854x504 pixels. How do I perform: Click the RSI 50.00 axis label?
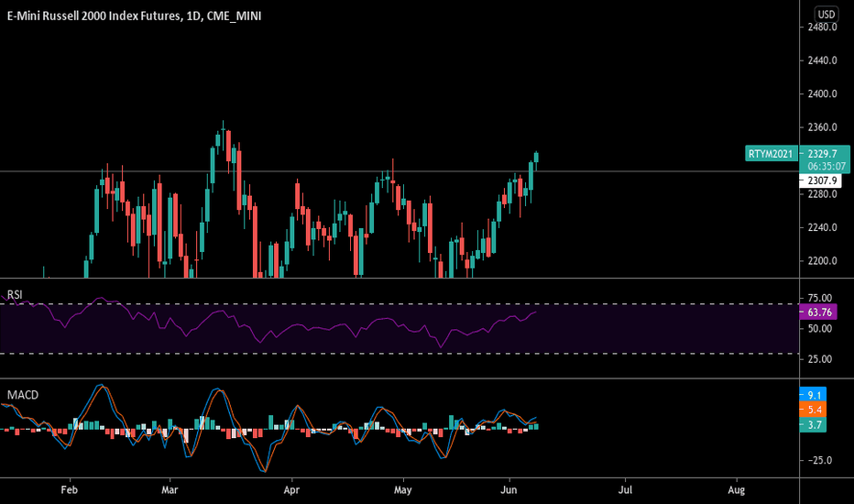(x=820, y=329)
